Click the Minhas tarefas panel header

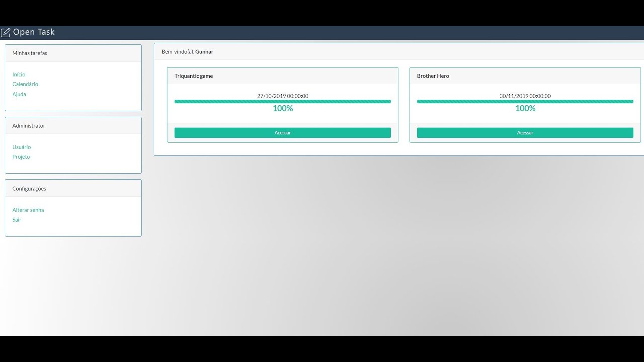point(73,53)
